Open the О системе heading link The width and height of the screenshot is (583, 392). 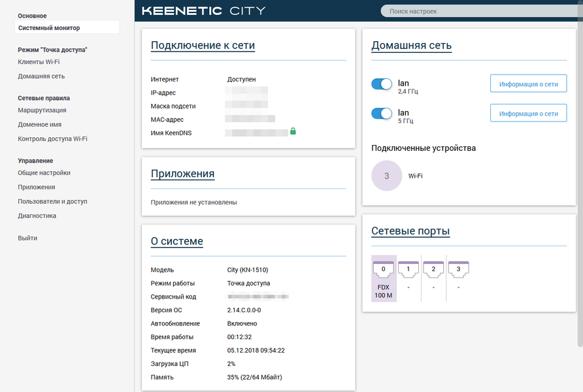pos(176,242)
